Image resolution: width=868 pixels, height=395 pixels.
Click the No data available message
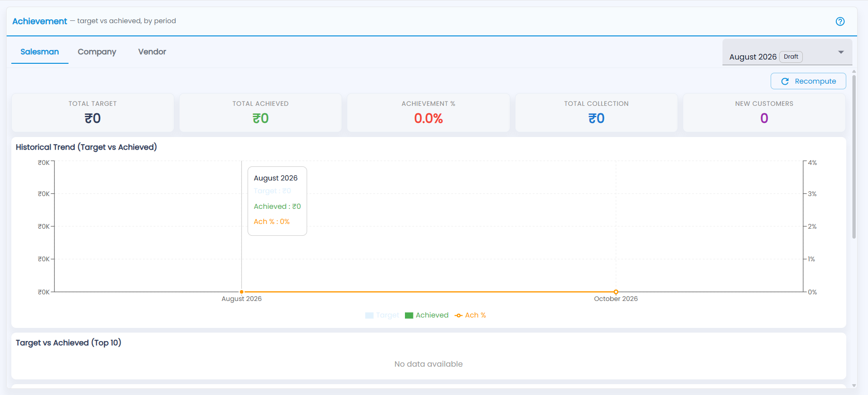429,364
